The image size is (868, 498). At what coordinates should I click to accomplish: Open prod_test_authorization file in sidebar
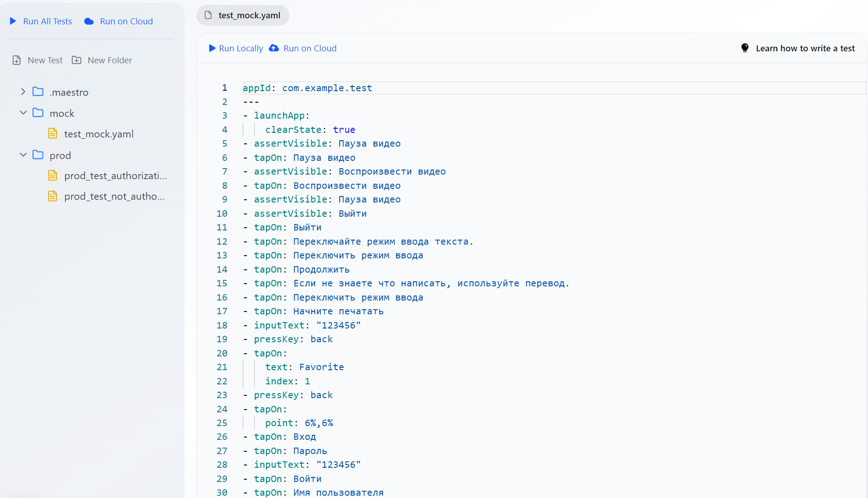click(115, 176)
